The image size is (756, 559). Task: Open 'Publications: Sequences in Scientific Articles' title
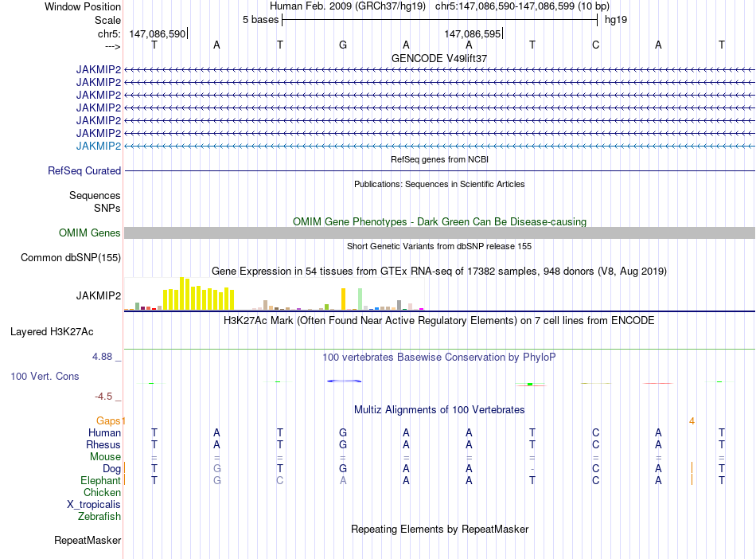click(439, 184)
